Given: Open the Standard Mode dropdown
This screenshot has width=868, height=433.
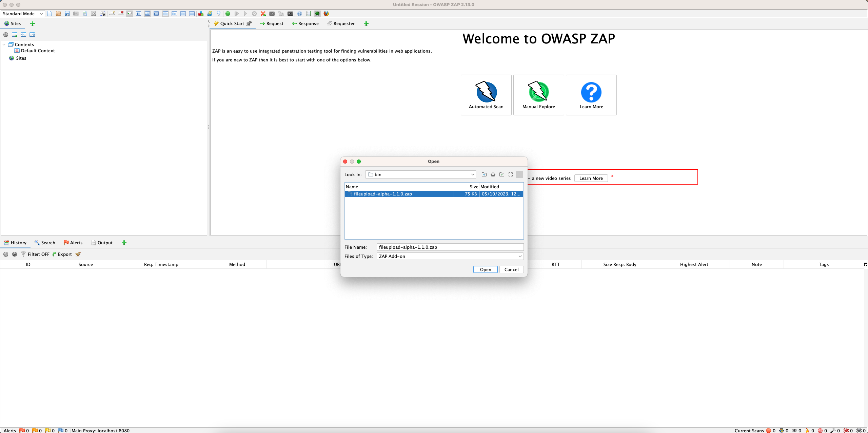Looking at the screenshot, I should click(22, 14).
